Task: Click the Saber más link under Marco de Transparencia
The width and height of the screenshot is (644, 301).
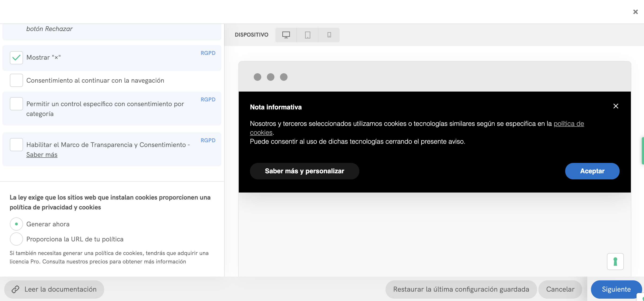Action: (x=42, y=154)
